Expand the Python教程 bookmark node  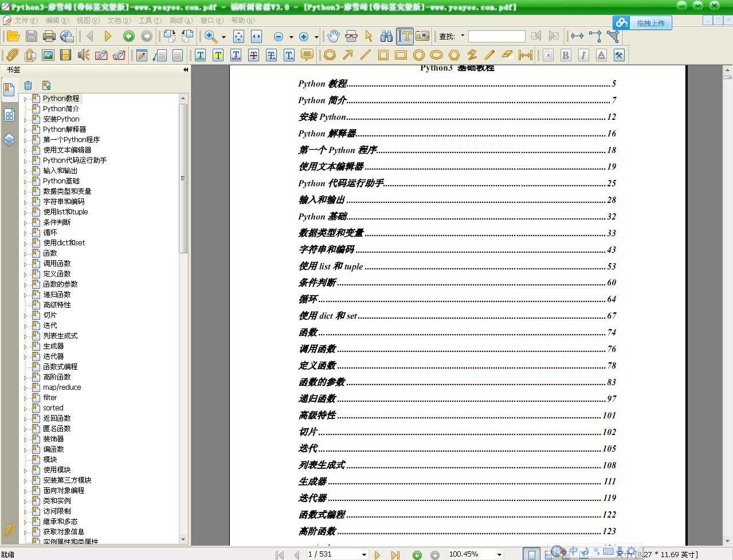point(25,99)
